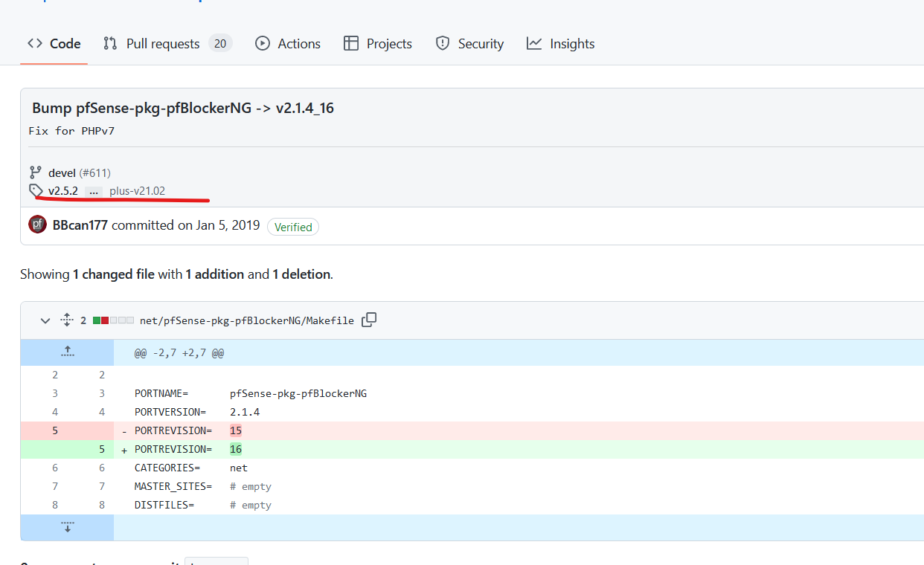Click the branch icon beside devel
This screenshot has height=565, width=924.
tap(36, 173)
